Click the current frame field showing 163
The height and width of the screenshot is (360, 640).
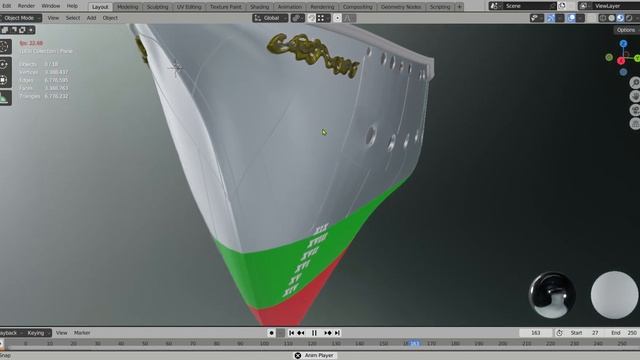coord(536,333)
